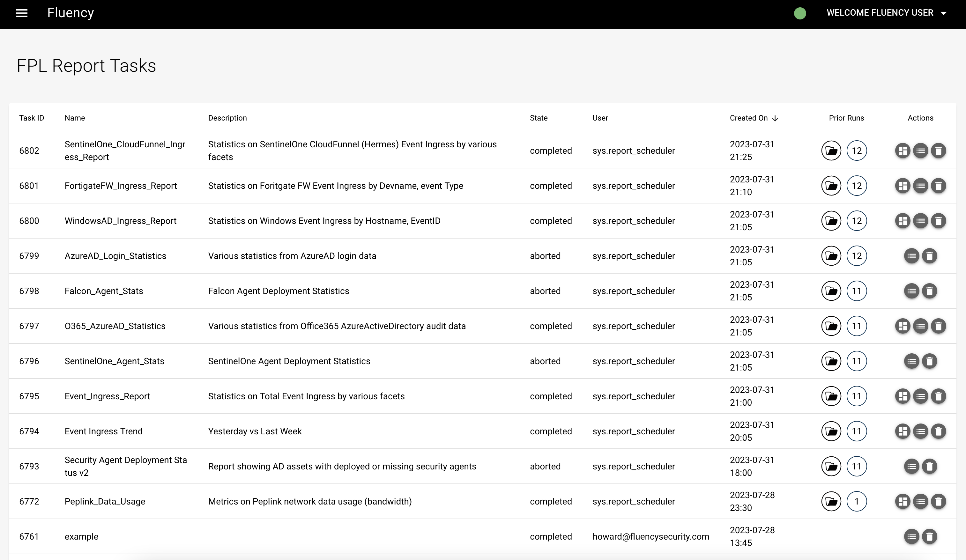Click the Name column header
Screen dimensions: 966x560
pyautogui.click(x=75, y=118)
